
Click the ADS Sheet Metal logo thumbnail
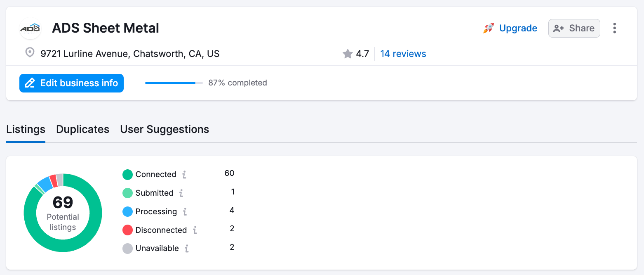pyautogui.click(x=31, y=28)
